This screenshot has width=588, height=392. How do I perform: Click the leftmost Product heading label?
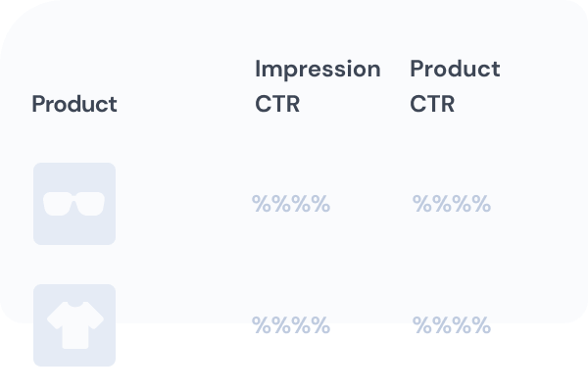[x=74, y=104]
